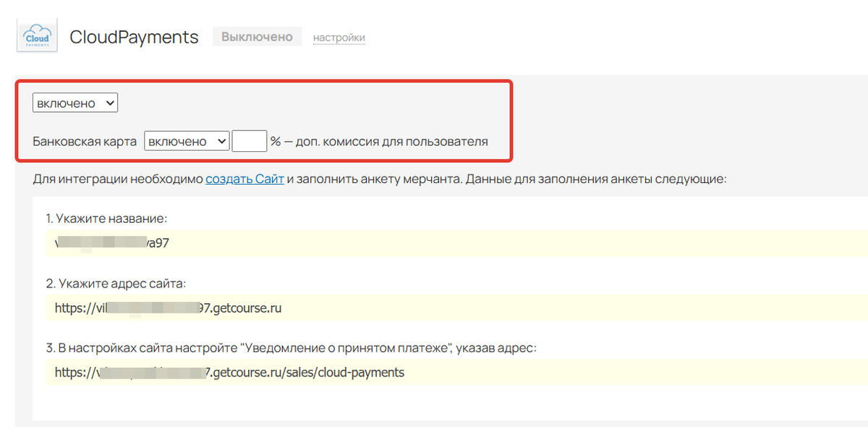Image resolution: width=868 pixels, height=427 pixels.
Task: Select the site address ending in getcourse.ru
Action: point(168,308)
